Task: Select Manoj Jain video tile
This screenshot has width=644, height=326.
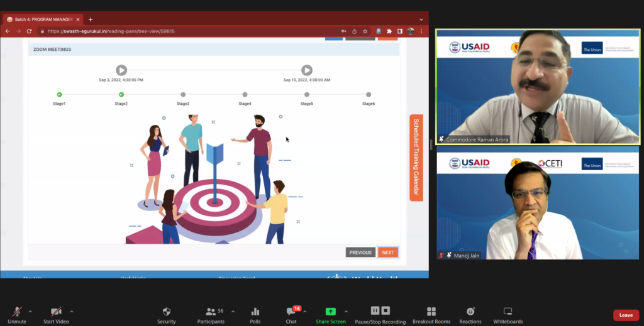Action: click(538, 204)
